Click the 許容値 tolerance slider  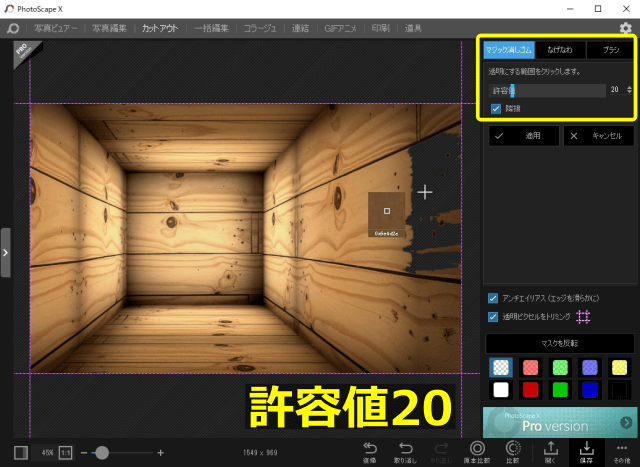(x=547, y=90)
